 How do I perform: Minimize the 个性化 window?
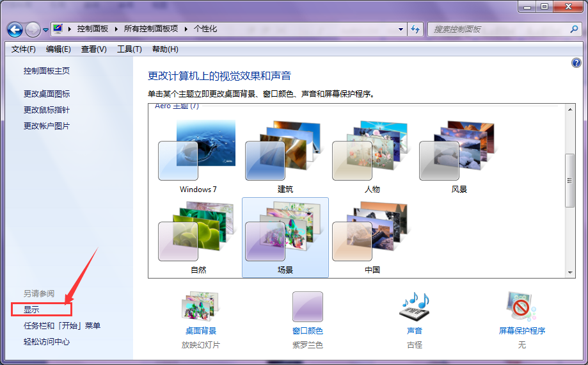pos(527,6)
